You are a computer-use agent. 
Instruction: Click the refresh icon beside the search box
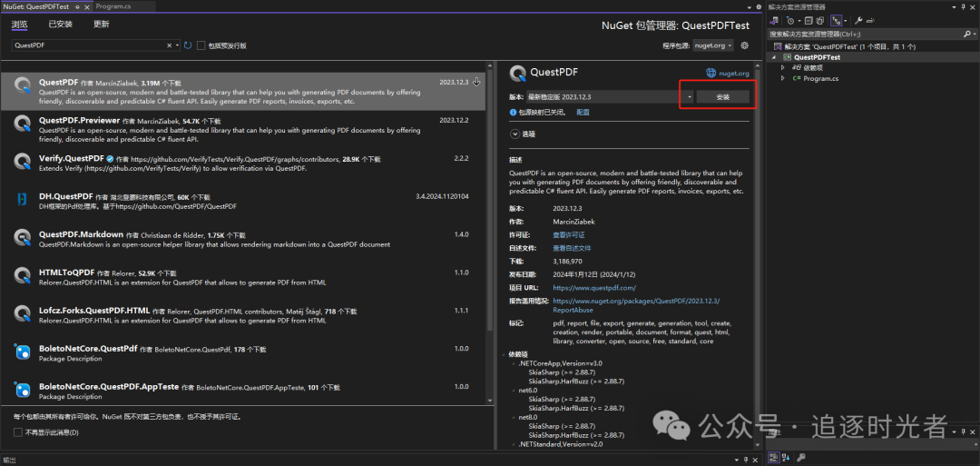pos(188,45)
